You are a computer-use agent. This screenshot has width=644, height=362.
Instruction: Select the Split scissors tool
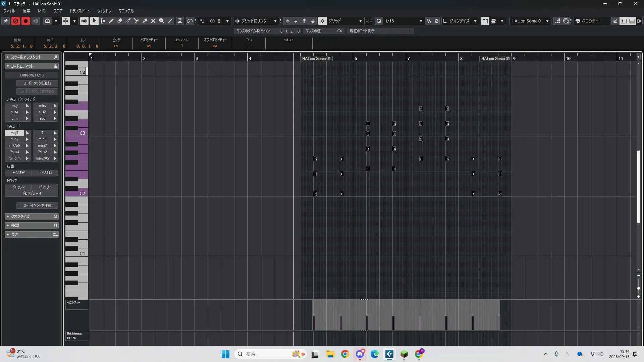pyautogui.click(x=137, y=21)
